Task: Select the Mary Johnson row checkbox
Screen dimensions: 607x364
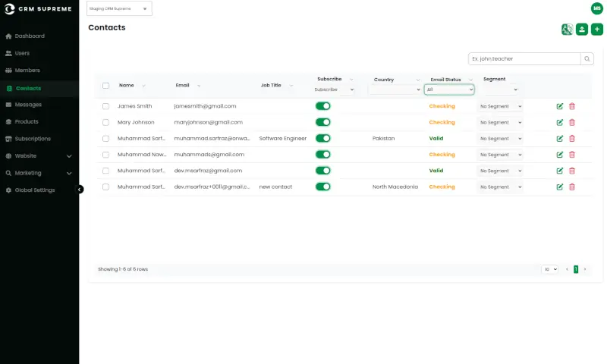Action: pyautogui.click(x=105, y=122)
